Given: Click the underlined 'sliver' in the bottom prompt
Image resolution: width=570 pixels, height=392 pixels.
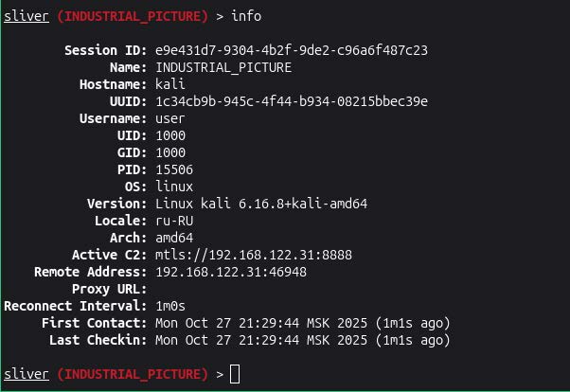Looking at the screenshot, I should (x=26, y=374).
